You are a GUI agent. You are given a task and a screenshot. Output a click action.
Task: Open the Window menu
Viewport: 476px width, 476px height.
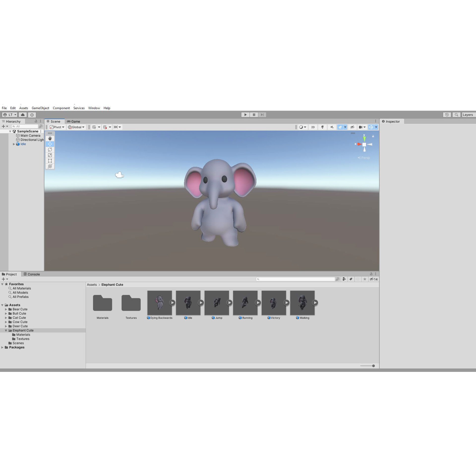[94, 108]
